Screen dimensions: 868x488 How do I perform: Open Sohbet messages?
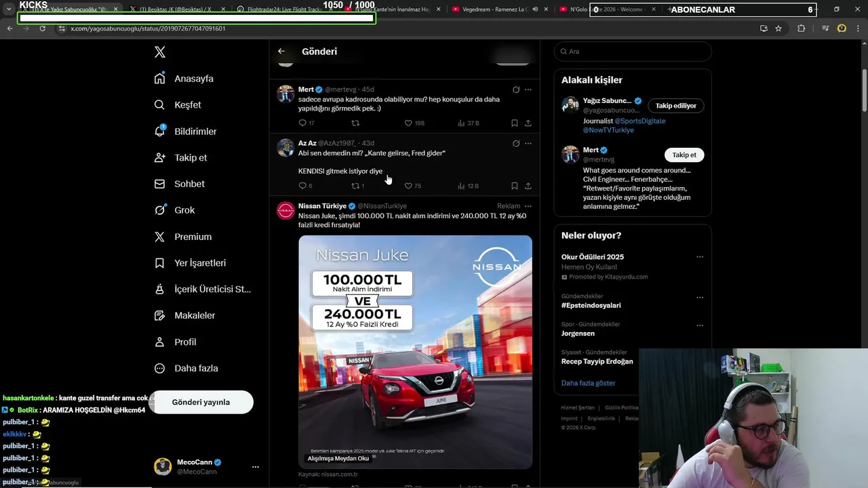point(180,184)
